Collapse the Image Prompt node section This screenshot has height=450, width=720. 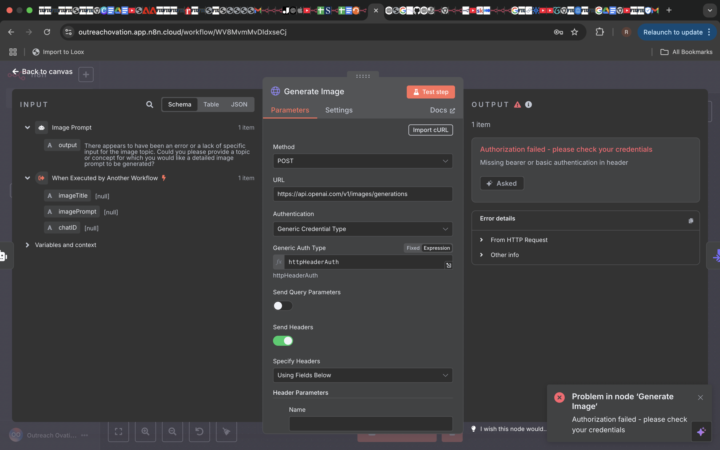point(27,128)
